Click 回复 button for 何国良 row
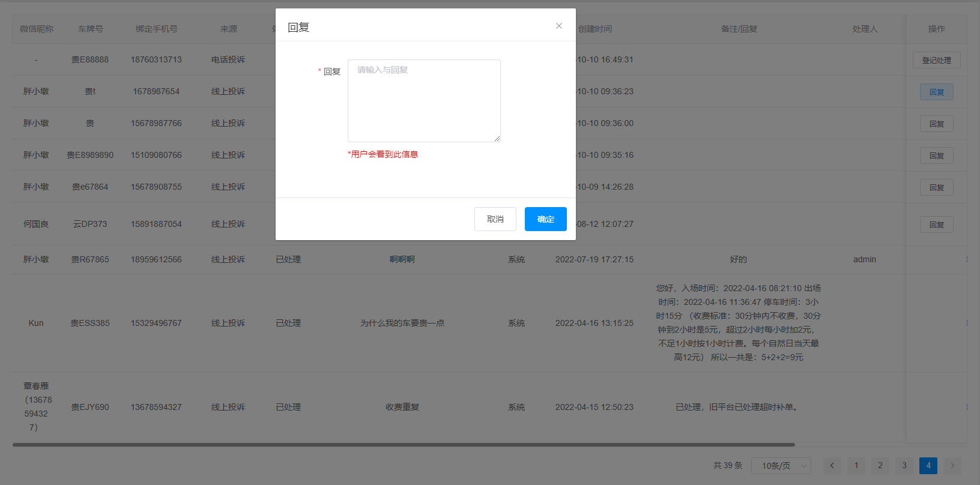980x485 pixels. click(936, 224)
